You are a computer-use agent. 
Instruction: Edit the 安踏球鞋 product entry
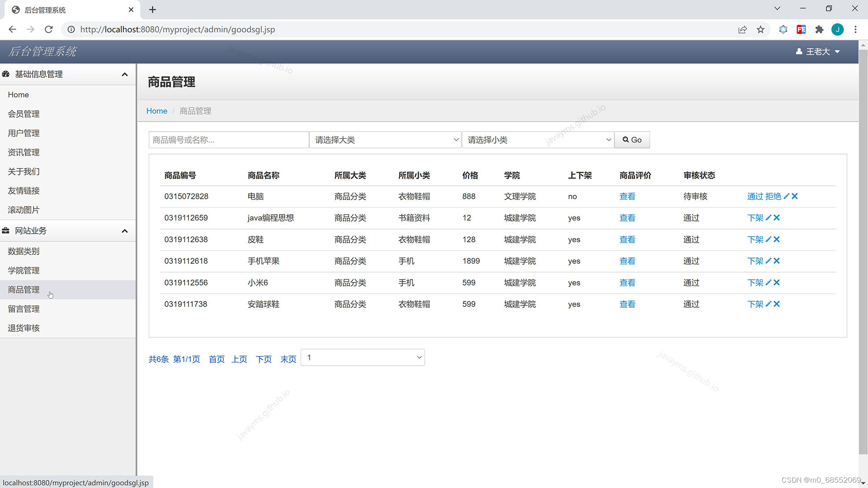click(768, 304)
